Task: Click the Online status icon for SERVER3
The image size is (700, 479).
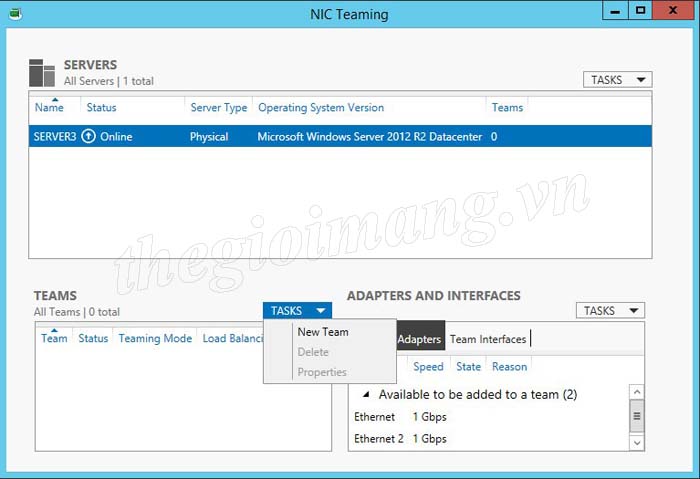Action: click(x=88, y=136)
